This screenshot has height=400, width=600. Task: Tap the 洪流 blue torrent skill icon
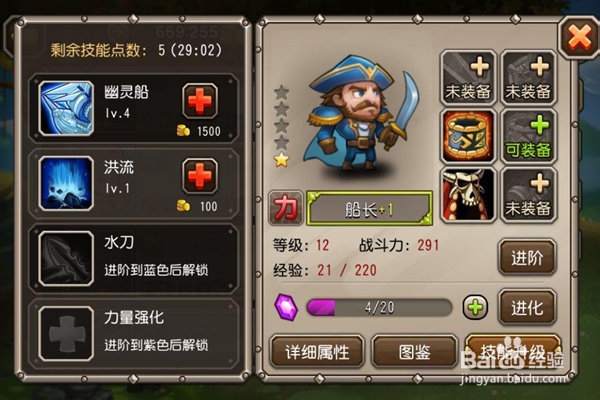[x=66, y=183]
